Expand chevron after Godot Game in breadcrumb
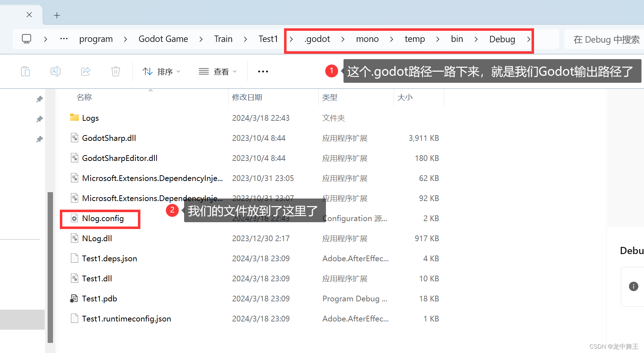Screen dimensions: 644x353 pyautogui.click(x=201, y=39)
